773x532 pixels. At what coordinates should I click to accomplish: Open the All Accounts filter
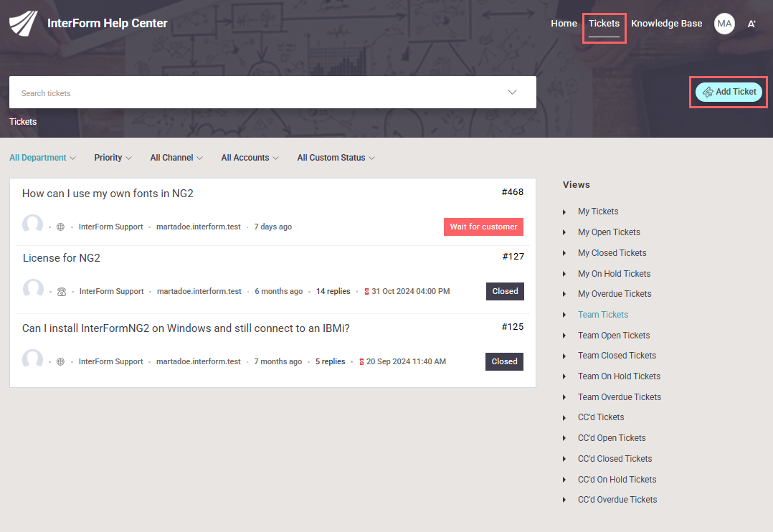pos(250,158)
